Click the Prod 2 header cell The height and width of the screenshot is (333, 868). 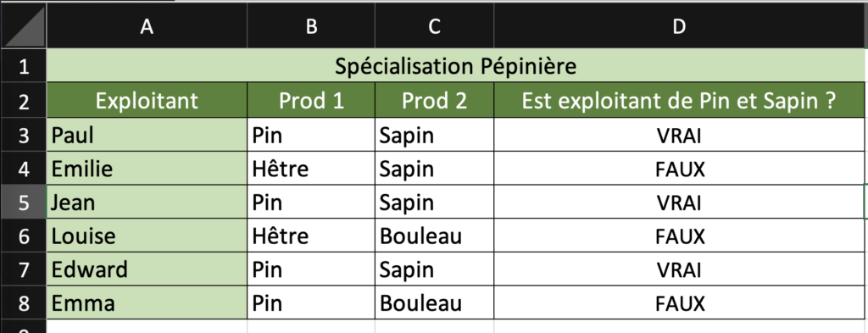435,100
